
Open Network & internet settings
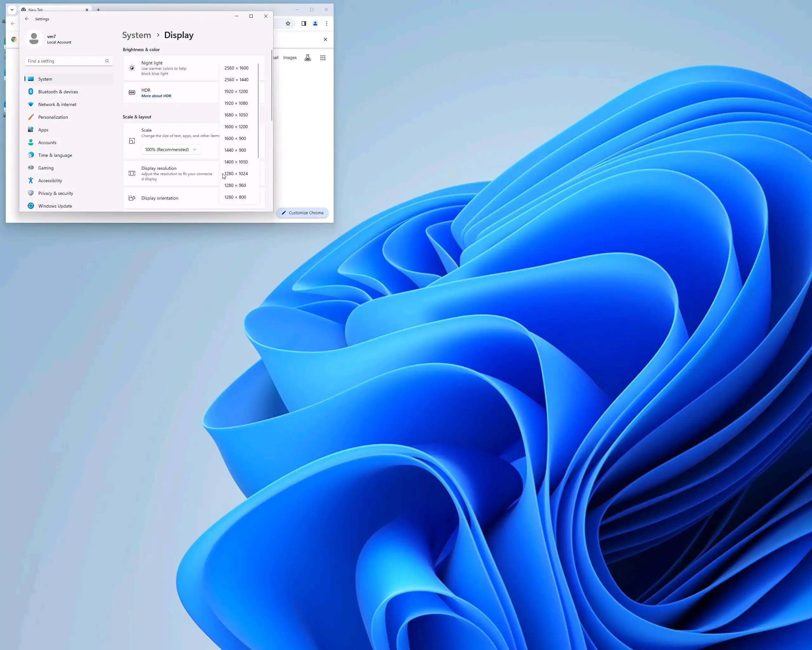(x=57, y=104)
